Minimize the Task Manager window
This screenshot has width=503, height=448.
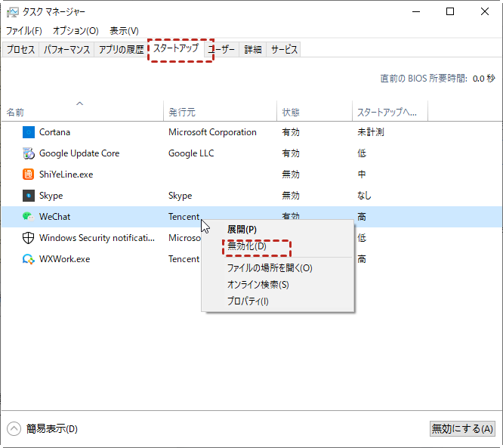[416, 12]
